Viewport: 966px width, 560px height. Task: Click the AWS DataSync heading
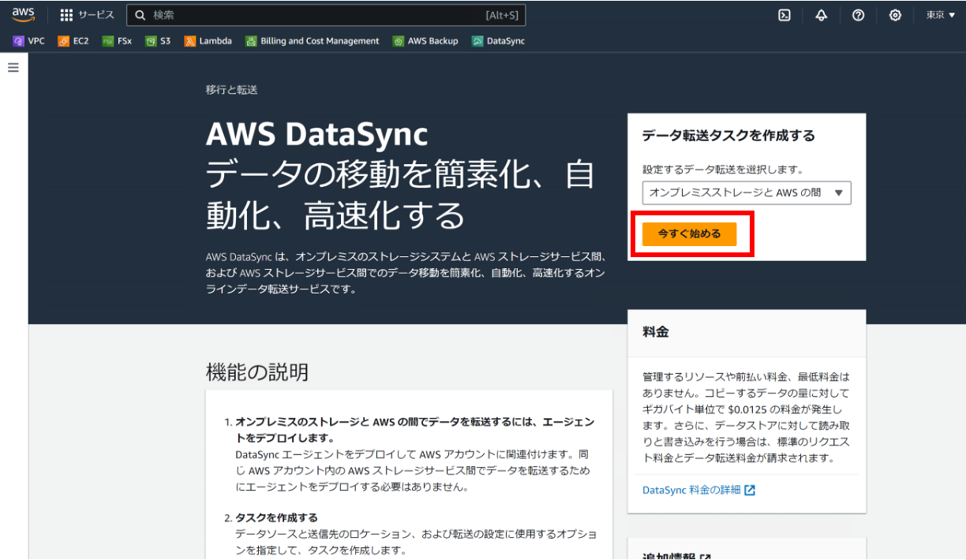(x=316, y=135)
